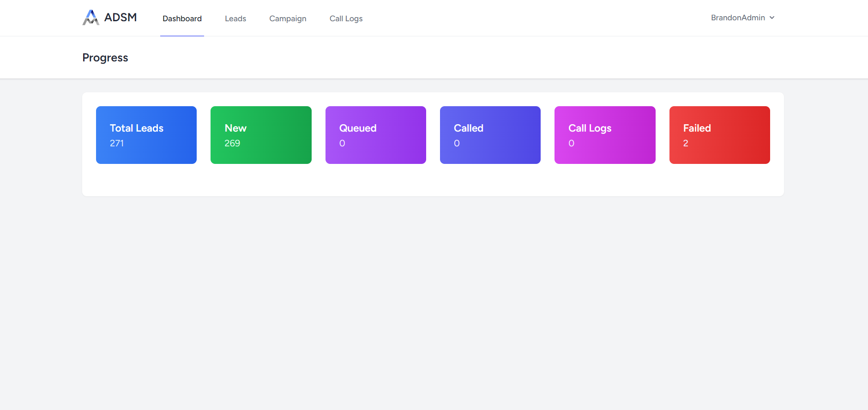Click the 269 new leads value
This screenshot has height=410, width=868.
pyautogui.click(x=232, y=143)
